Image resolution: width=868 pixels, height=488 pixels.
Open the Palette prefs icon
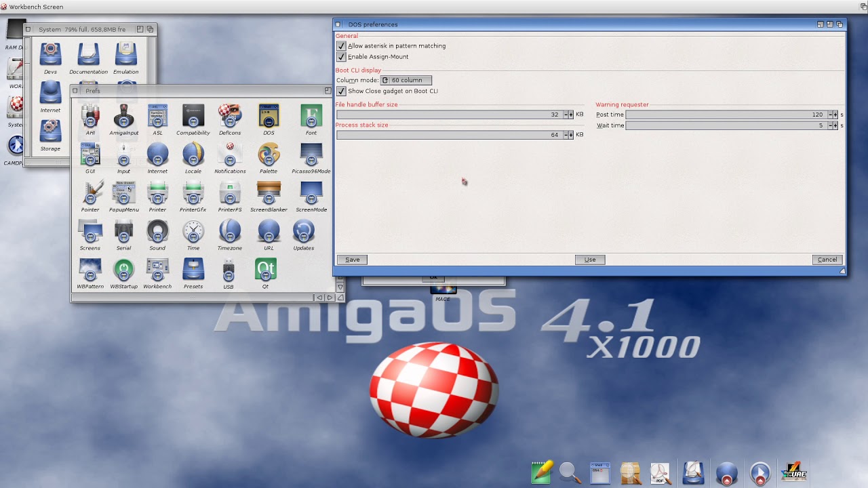[269, 155]
